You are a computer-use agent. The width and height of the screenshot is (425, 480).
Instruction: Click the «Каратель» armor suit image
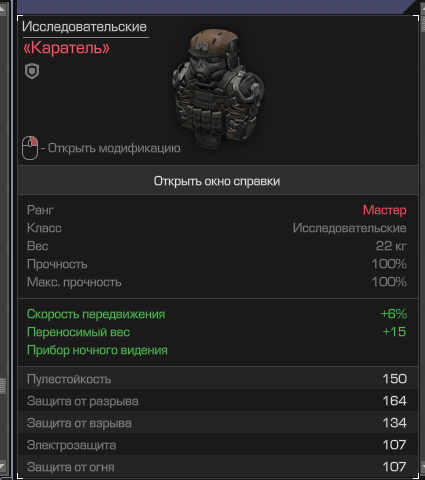pyautogui.click(x=218, y=87)
